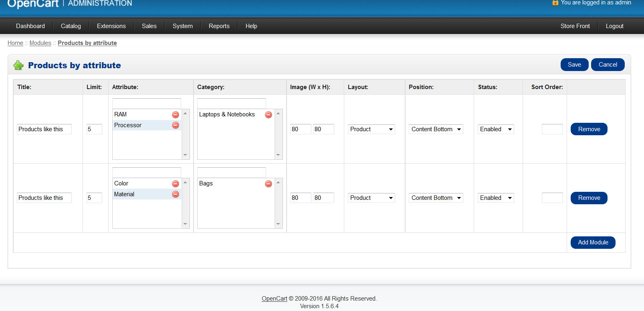Viewport: 644px width, 311px height.
Task: Delete the Bags category via red icon
Action: click(269, 184)
